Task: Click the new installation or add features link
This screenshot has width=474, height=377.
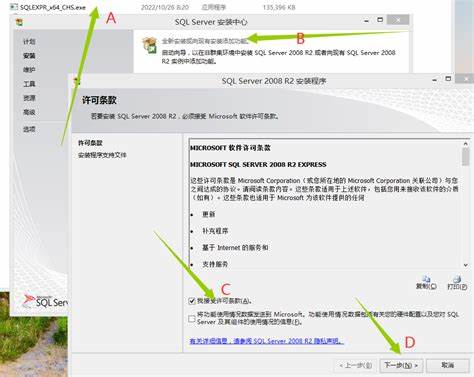Action: 205,41
